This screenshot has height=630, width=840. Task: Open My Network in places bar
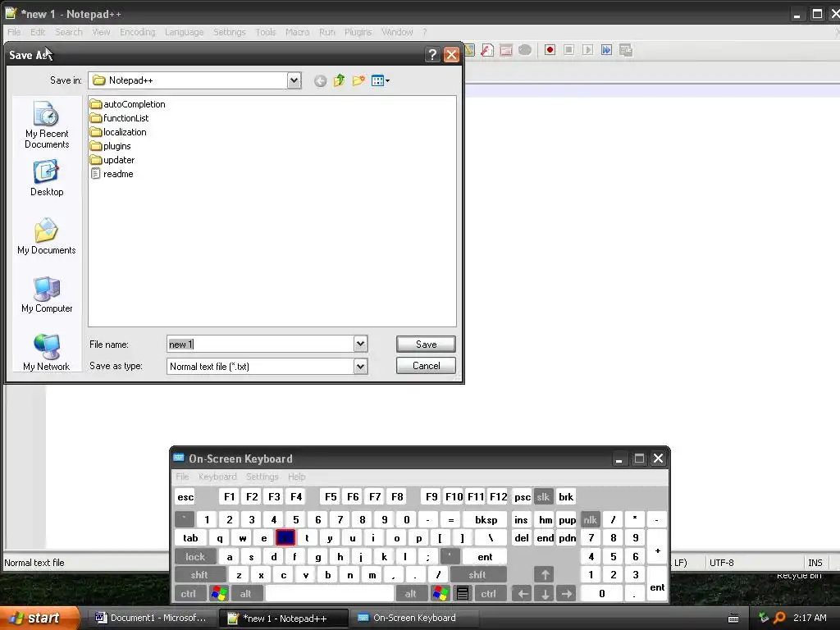pos(47,353)
